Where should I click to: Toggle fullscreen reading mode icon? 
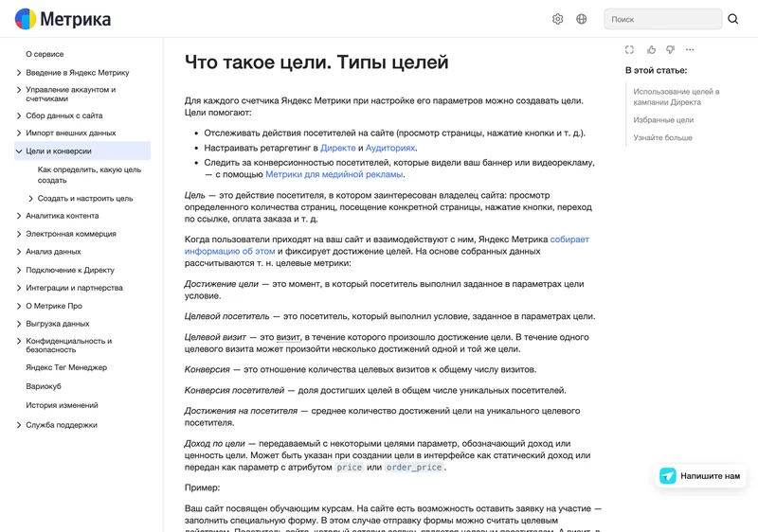tap(629, 50)
